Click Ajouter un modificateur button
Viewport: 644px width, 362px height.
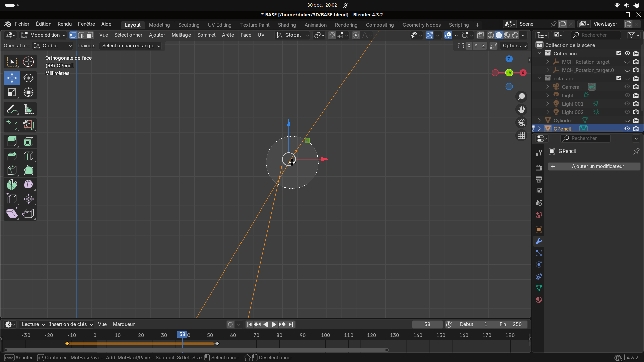tap(594, 166)
